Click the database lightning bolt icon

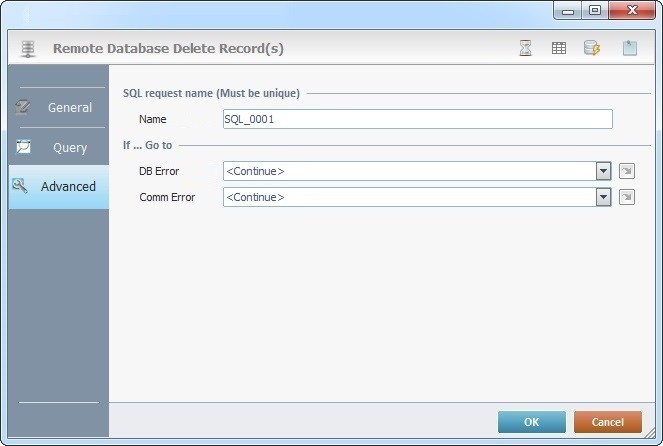pyautogui.click(x=592, y=48)
